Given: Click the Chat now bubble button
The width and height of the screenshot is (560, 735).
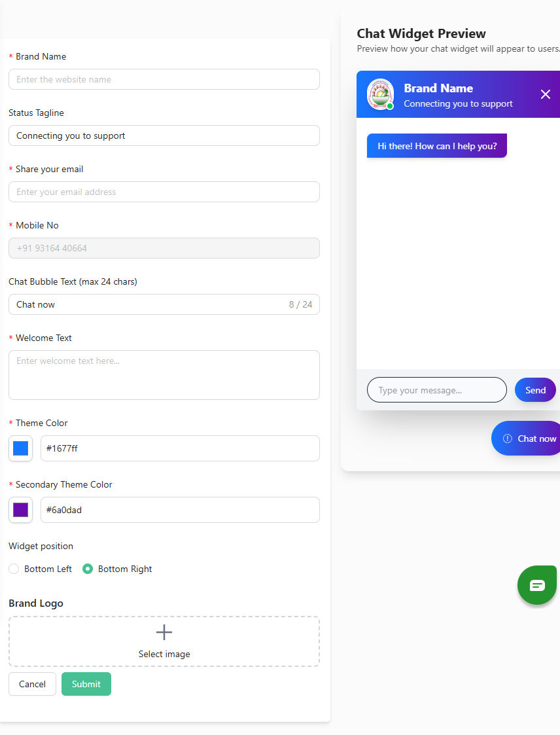Looking at the screenshot, I should pos(527,439).
